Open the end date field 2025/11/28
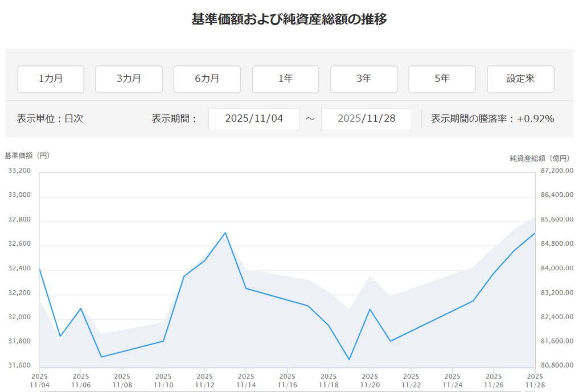The image size is (583, 392). (x=366, y=119)
